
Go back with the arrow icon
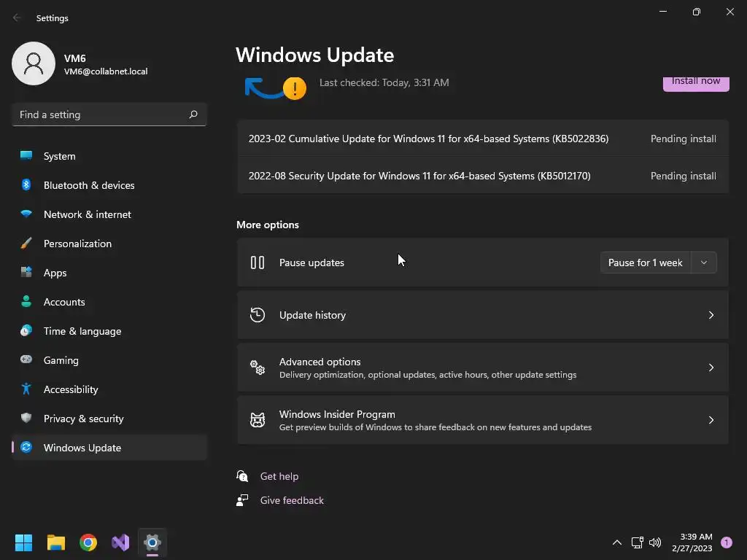pyautogui.click(x=17, y=17)
